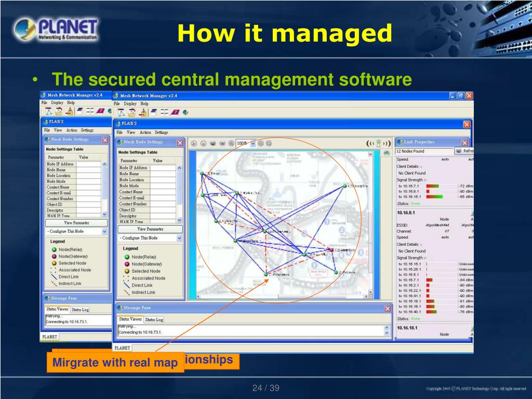532x399 pixels.
Task: Click the open-folder icon in front window toolbar
Action: [x=132, y=113]
